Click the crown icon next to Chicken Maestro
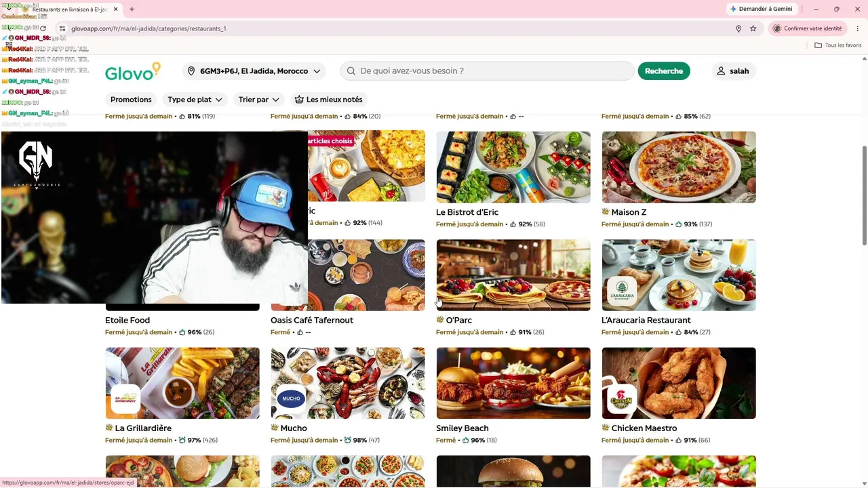The image size is (868, 488). [606, 428]
